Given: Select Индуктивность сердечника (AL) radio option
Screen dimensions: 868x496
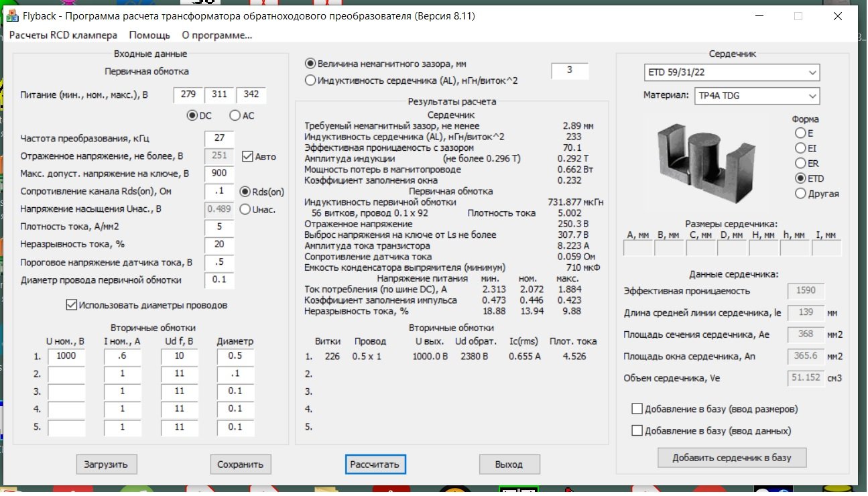Looking at the screenshot, I should [x=310, y=80].
